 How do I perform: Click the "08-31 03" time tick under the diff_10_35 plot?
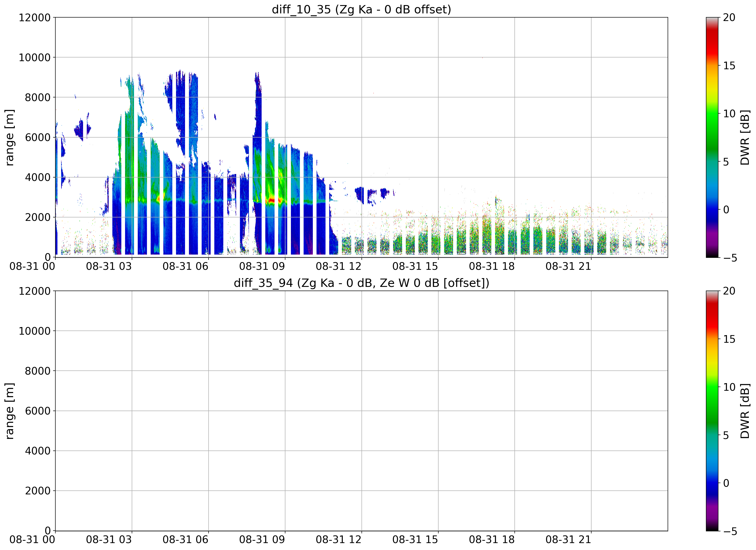[109, 266]
